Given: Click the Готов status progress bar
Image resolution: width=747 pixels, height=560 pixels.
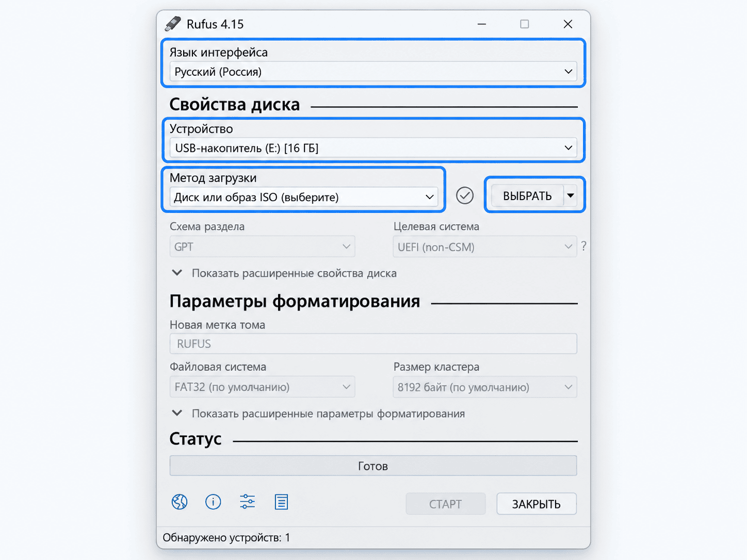Looking at the screenshot, I should pos(373,466).
